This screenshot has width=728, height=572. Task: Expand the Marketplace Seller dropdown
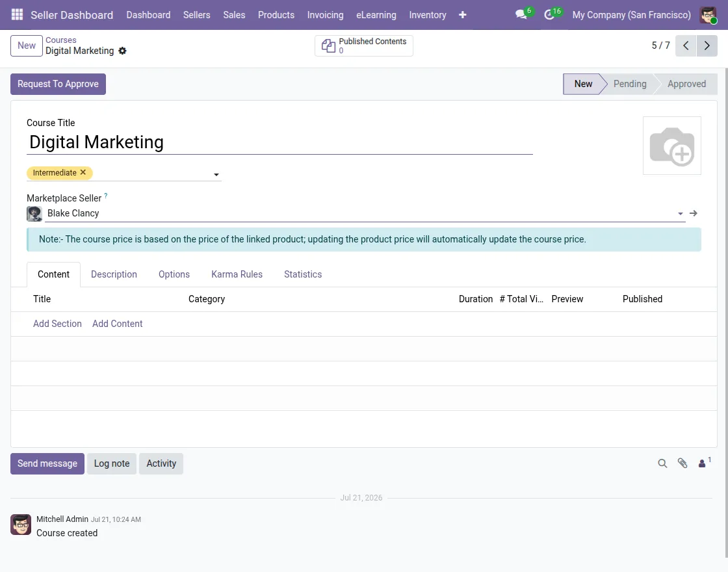(680, 214)
